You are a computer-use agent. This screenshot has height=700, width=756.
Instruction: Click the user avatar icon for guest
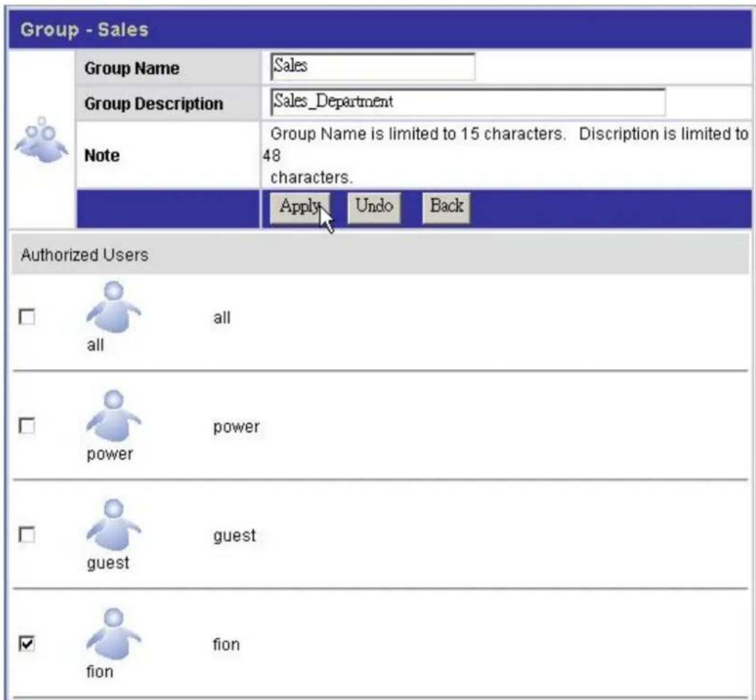click(x=114, y=525)
